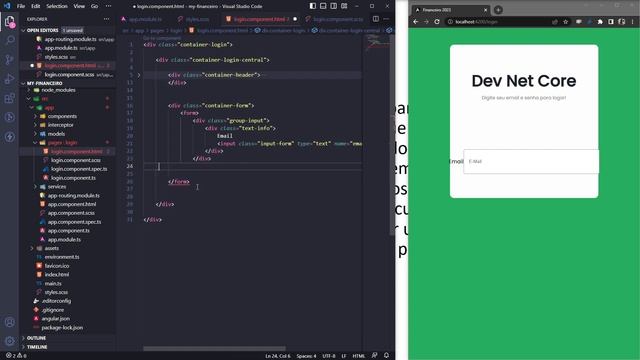Open the View menu
Image resolution: width=640 pixels, height=360 pixels.
click(x=79, y=6)
